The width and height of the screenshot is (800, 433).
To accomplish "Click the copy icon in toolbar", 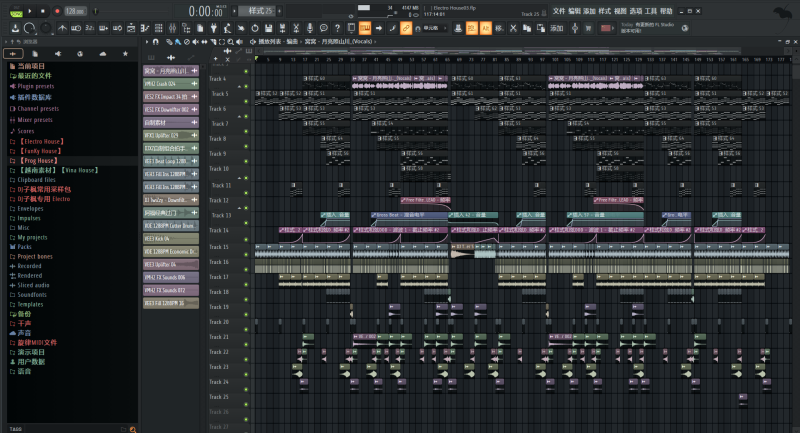I will tap(527, 28).
